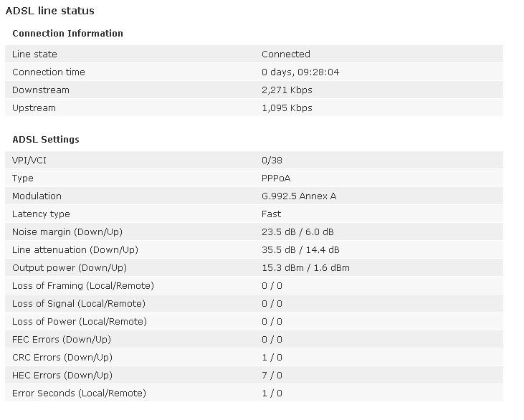This screenshot has width=524, height=420.
Task: Click the Output power value 15.3 dBm / 1.6 dBm
Action: (305, 268)
